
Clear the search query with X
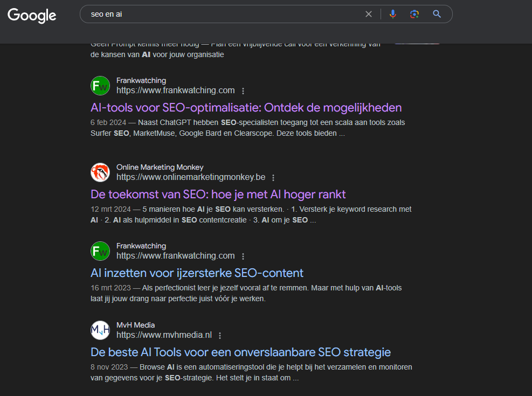pos(369,14)
